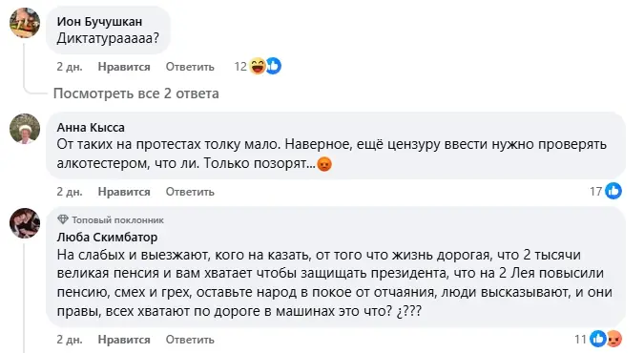Click the like reaction icon on Анна Кысса's comment
The height and width of the screenshot is (353, 644).
click(x=613, y=191)
